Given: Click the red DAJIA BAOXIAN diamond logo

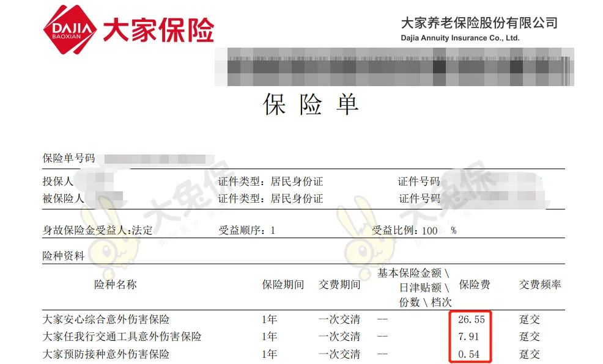Looking at the screenshot, I should pyautogui.click(x=70, y=29).
